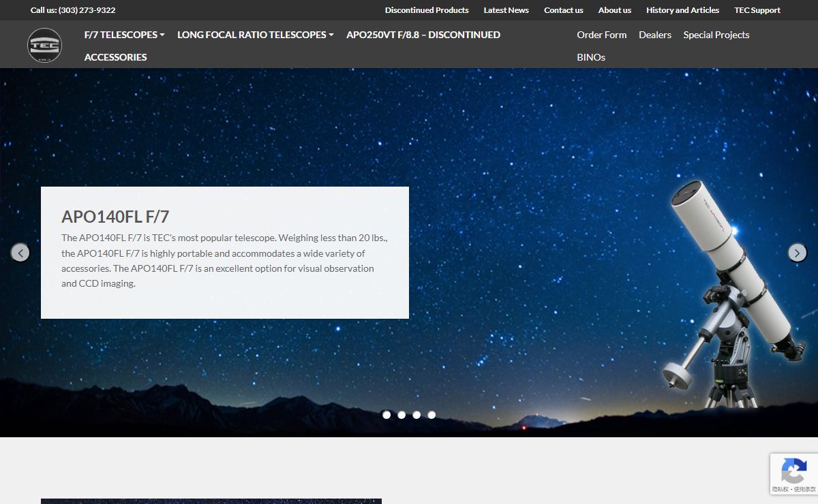The width and height of the screenshot is (818, 504).
Task: Expand Long Focal Ratio Telescopes dropdown
Action: point(256,35)
